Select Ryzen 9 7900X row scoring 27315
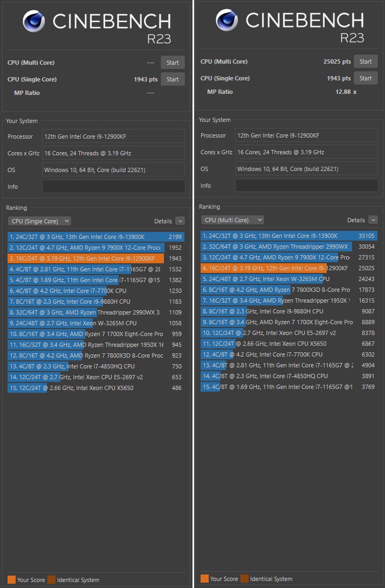 tap(288, 257)
